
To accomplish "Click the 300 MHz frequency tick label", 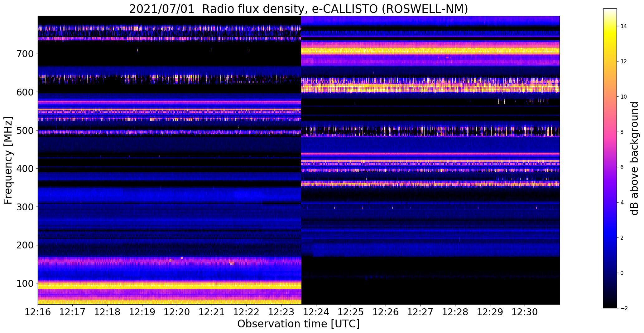I will pos(24,207).
